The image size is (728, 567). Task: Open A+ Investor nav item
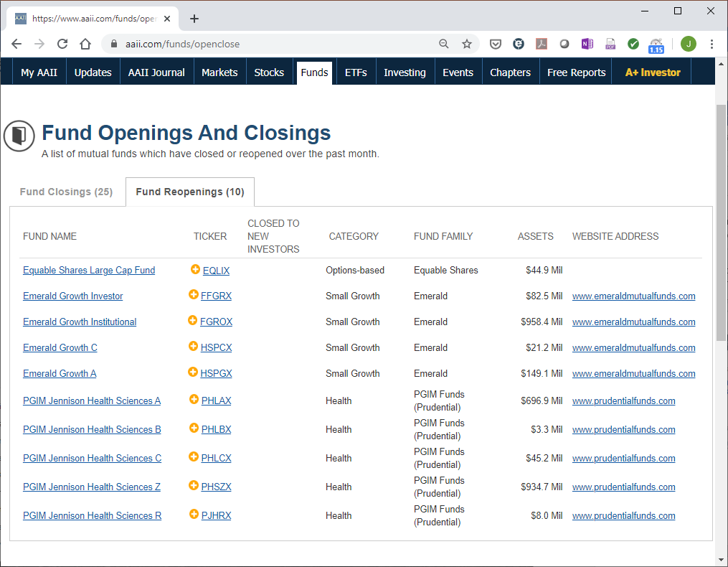(652, 72)
